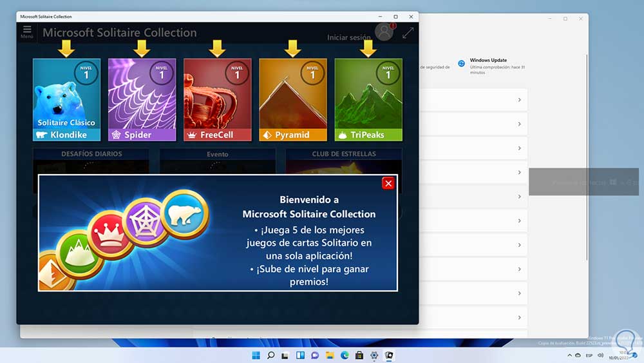The image size is (644, 363).
Task: Click the OneDrive cloud tray icon
Action: click(x=578, y=355)
